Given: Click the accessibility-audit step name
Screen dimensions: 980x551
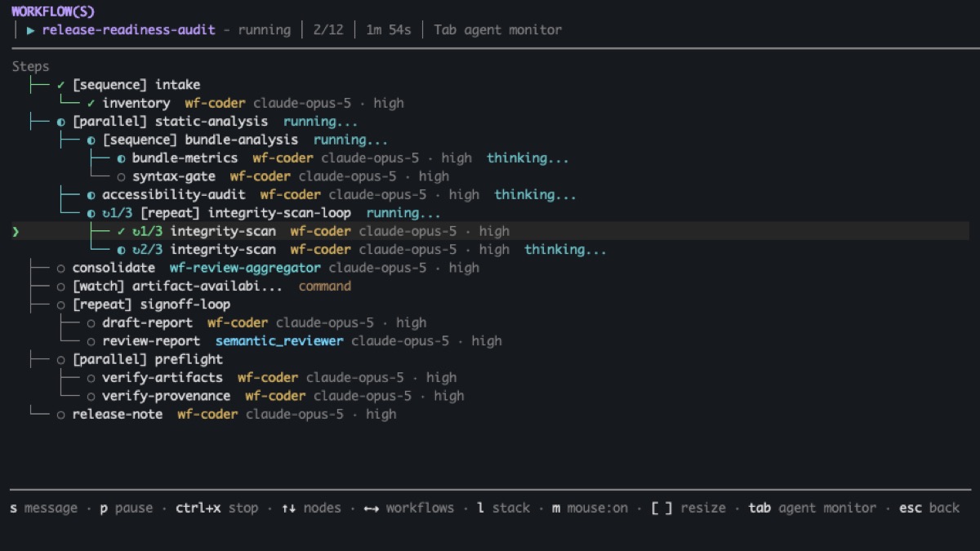Looking at the screenshot, I should pyautogui.click(x=174, y=195).
